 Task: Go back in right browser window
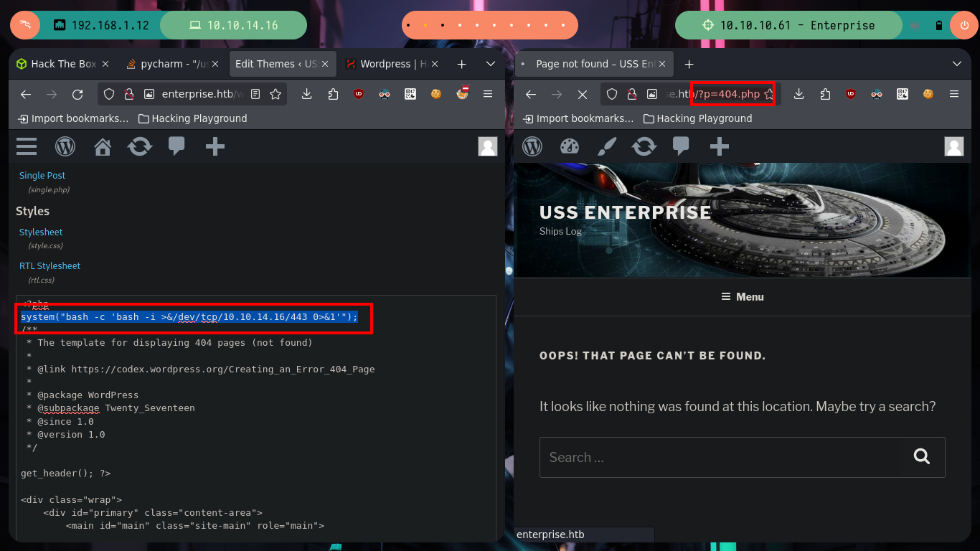point(531,94)
